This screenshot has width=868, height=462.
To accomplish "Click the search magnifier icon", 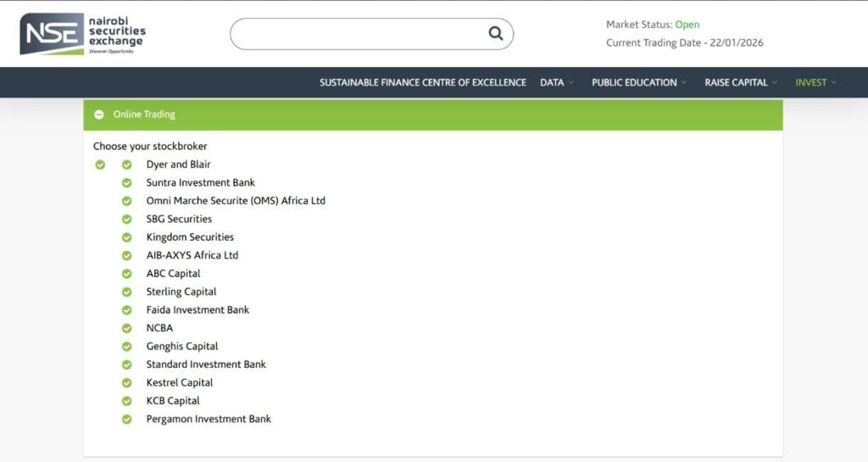I will coord(495,34).
